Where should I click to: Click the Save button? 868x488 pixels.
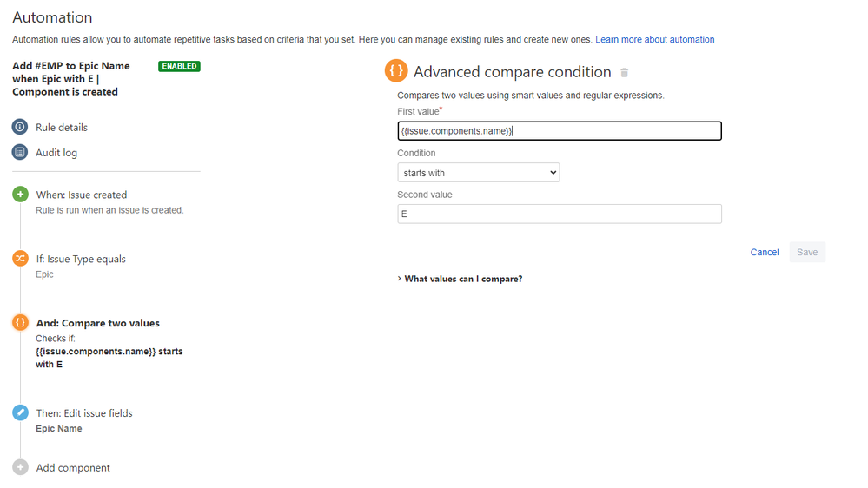tap(807, 252)
